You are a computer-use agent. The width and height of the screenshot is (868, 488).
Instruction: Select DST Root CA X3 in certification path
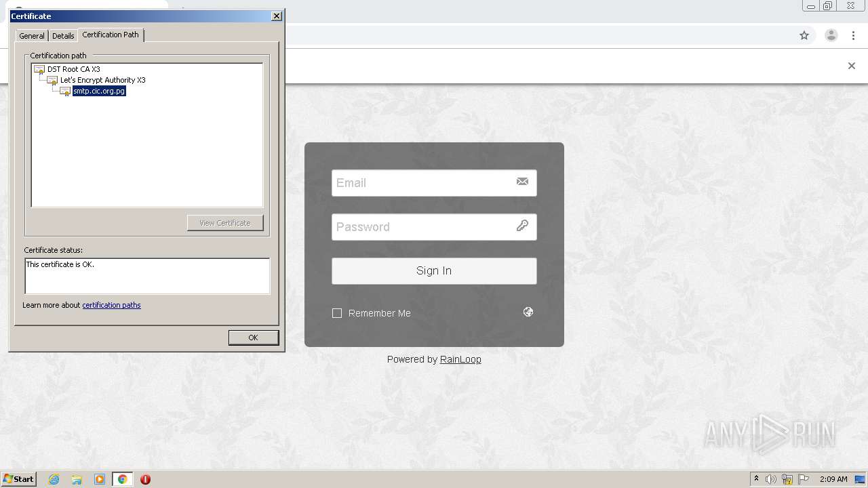(73, 69)
